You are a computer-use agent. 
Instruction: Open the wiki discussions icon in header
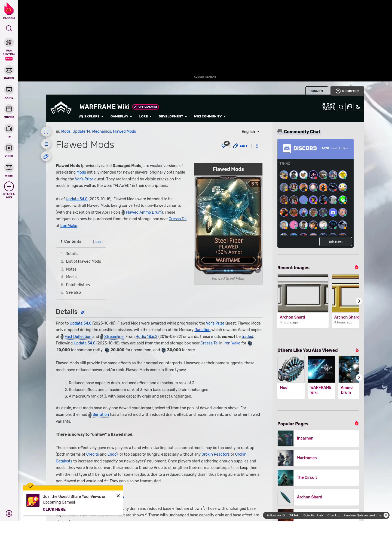[350, 107]
